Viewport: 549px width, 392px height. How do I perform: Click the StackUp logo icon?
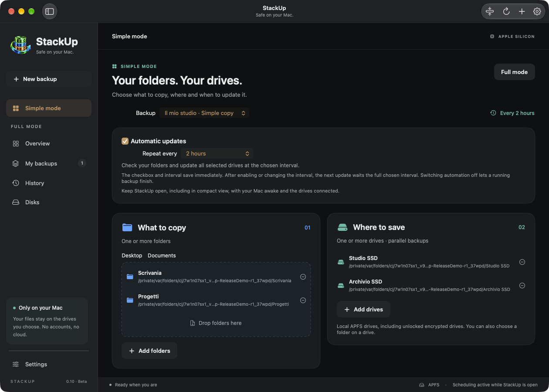pyautogui.click(x=20, y=45)
